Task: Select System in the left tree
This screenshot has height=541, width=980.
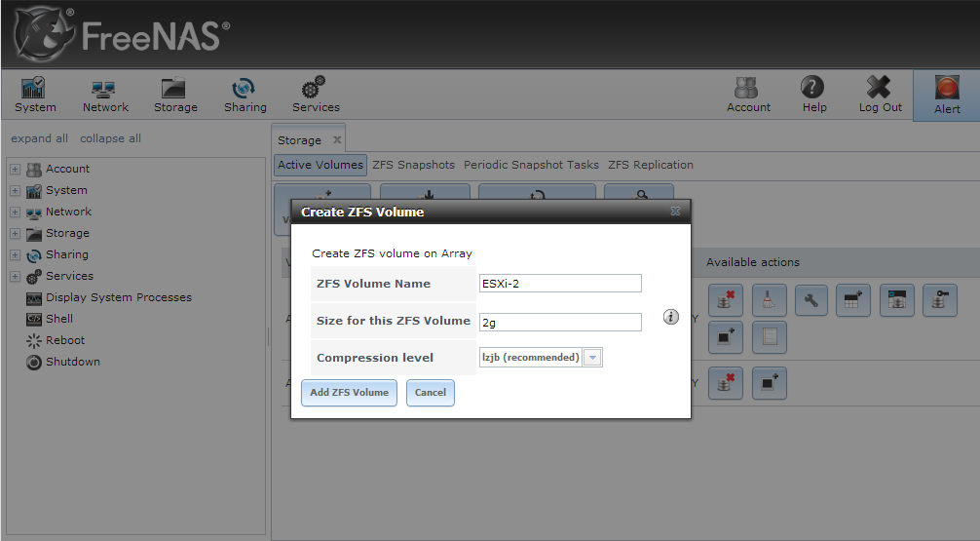Action: click(x=66, y=190)
